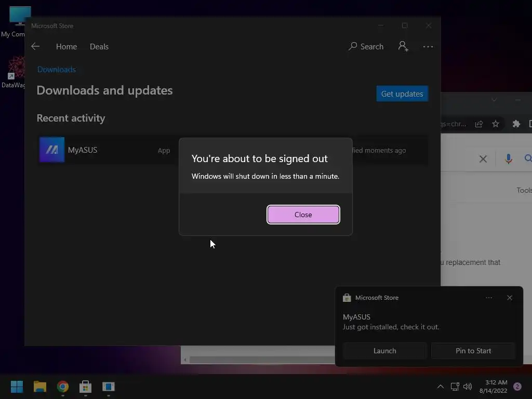The height and width of the screenshot is (399, 532).
Task: Click the Microsoft Store bag icon in notification
Action: click(347, 298)
